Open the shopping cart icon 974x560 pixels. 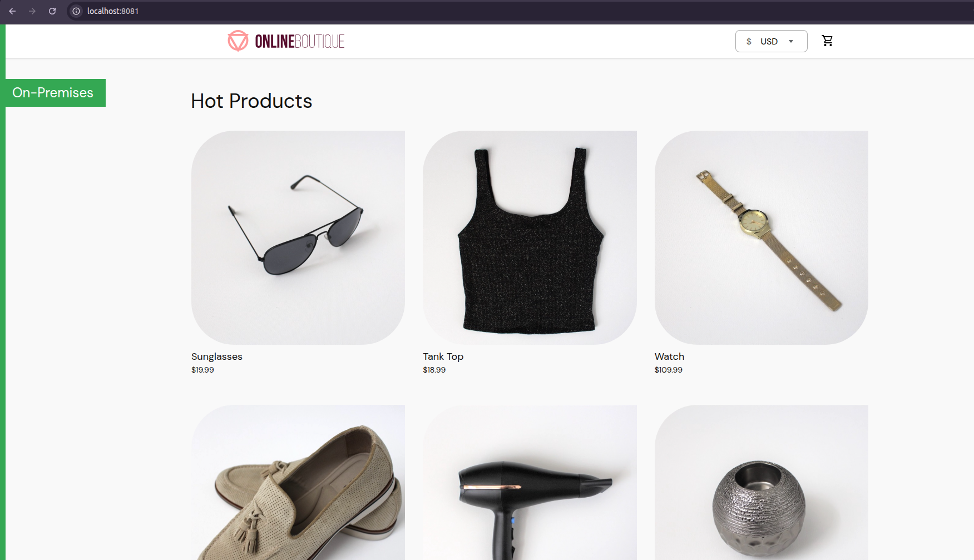[827, 41]
